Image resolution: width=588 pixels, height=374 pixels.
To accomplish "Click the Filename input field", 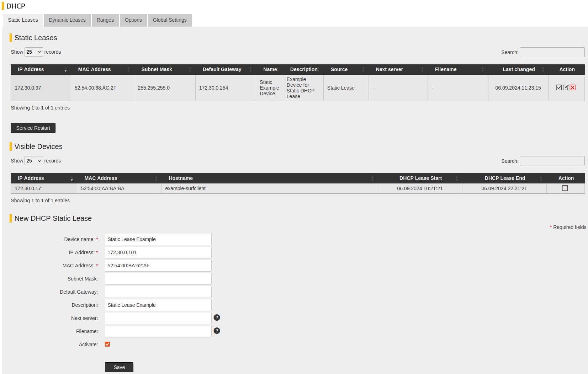I will click(158, 331).
